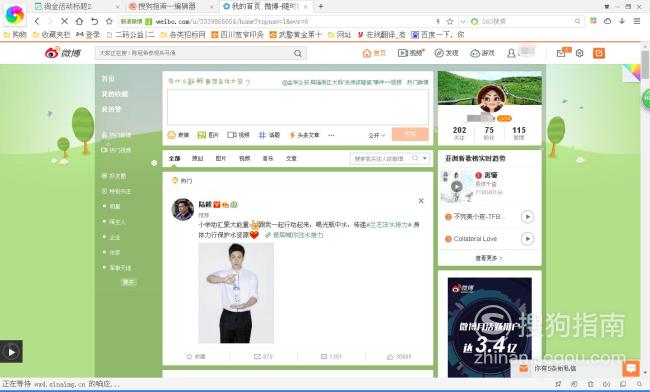
Task: Select the 全部 feed tab
Action: (175, 158)
